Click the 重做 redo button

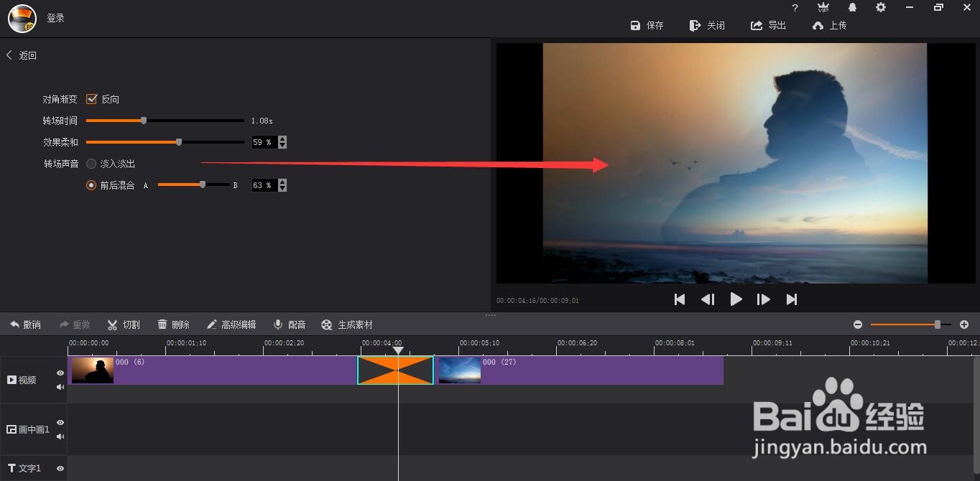75,324
